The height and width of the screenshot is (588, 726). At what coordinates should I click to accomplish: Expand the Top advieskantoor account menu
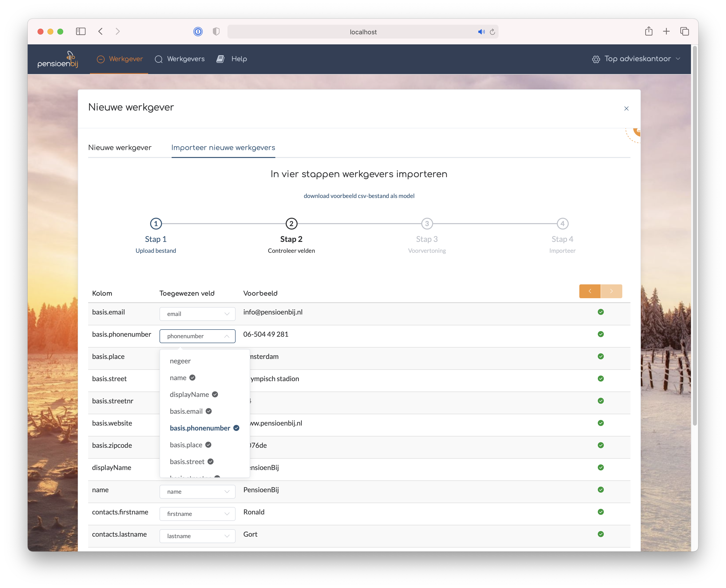[x=636, y=59]
